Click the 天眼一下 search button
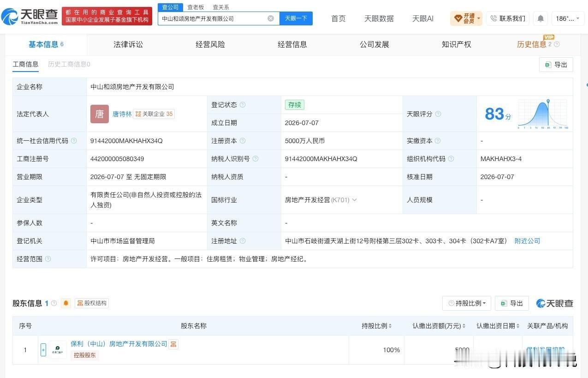588x378 pixels. (x=296, y=18)
